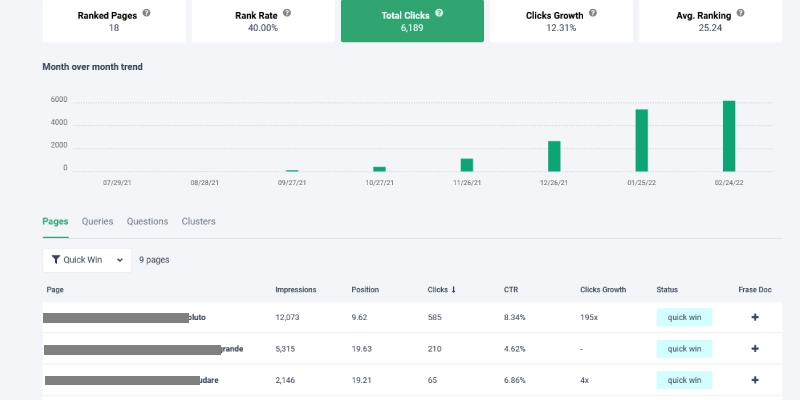Click the 9 pages count label
The image size is (800, 400).
click(x=154, y=260)
